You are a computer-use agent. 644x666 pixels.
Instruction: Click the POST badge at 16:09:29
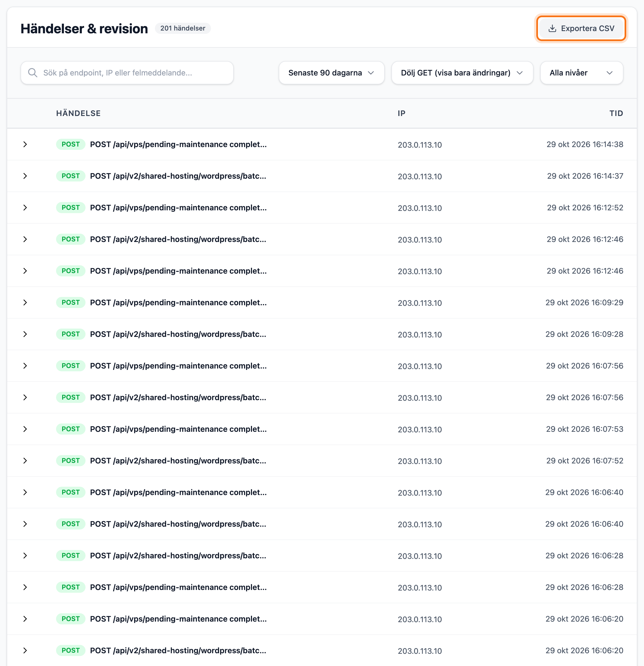click(71, 302)
